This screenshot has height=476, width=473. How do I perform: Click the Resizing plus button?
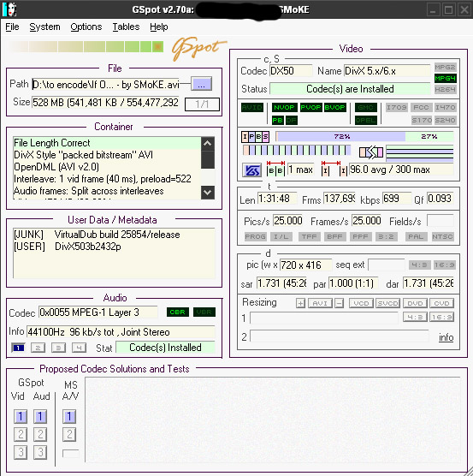tap(300, 303)
